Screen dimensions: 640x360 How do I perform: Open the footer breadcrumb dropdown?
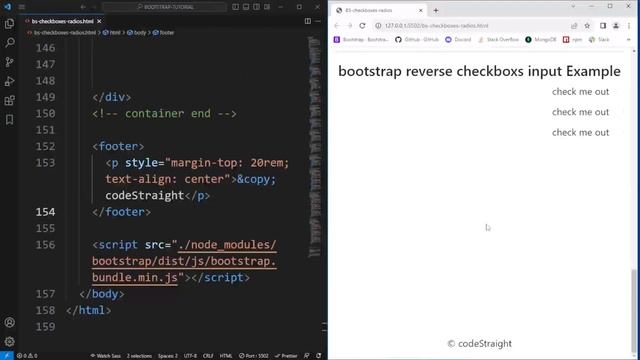point(163,32)
